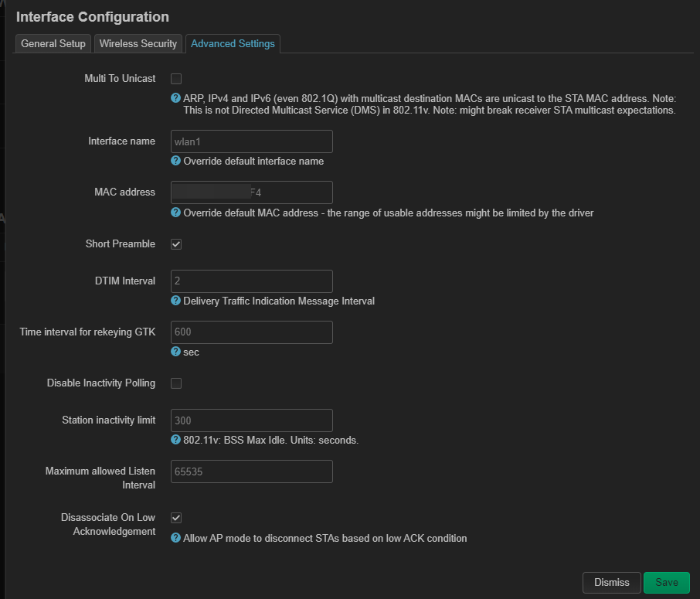Select the Station inactivity limit field

[252, 420]
